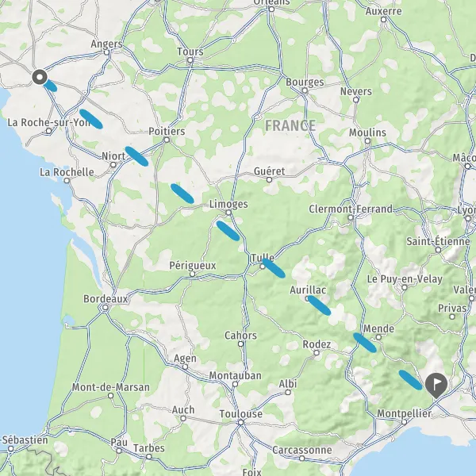This screenshot has width=476, height=476.
Task: Click the Mont-de-Marsan city marker
Action: pos(111,396)
